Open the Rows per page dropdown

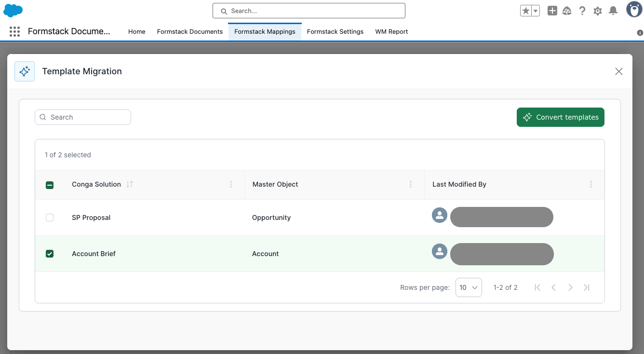coord(468,287)
